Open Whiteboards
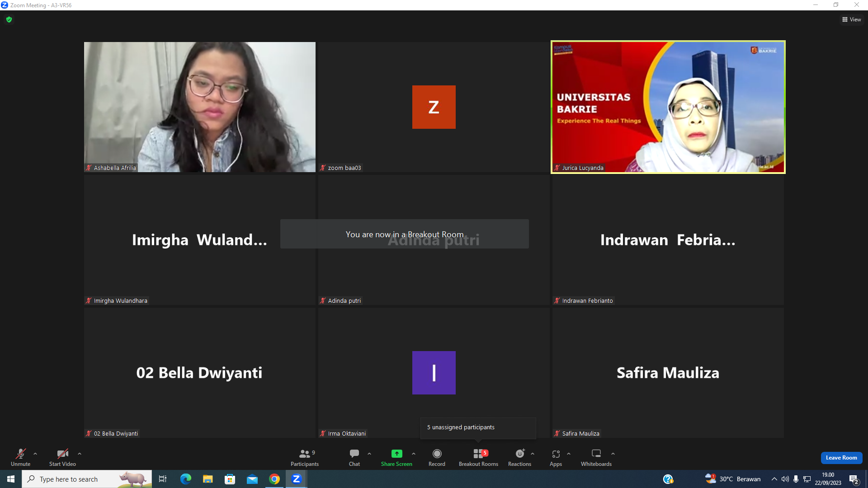The width and height of the screenshot is (868, 488). point(596,457)
